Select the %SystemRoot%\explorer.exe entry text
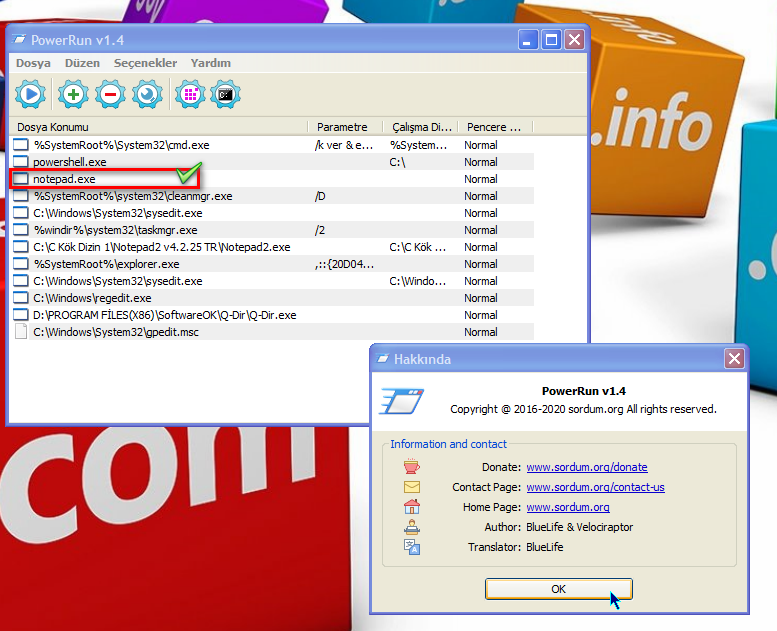The width and height of the screenshot is (777, 631). tap(107, 264)
